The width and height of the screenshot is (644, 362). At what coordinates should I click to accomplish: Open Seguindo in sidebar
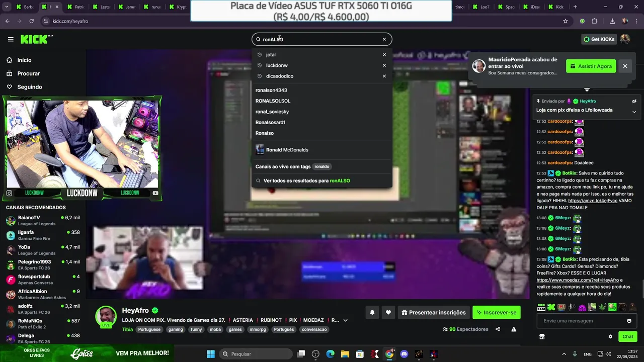pos(30,87)
